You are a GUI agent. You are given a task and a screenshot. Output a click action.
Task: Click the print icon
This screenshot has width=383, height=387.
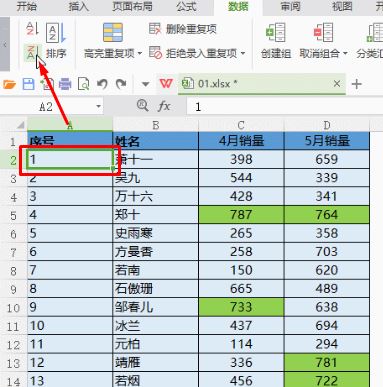tap(65, 84)
